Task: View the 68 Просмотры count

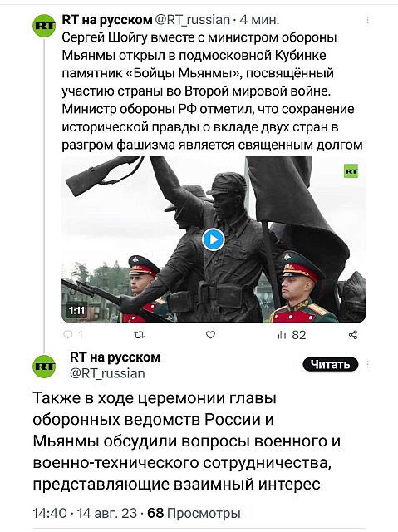Action: (x=194, y=514)
